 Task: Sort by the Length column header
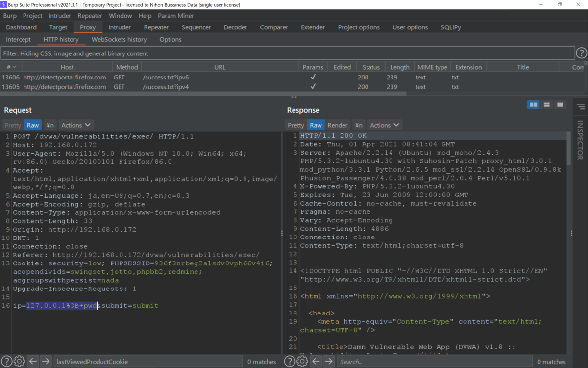[400, 67]
